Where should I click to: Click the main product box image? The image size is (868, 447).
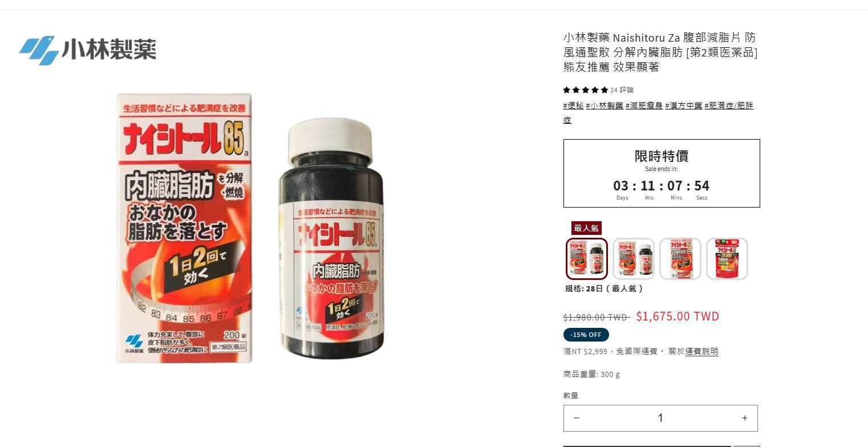pos(184,228)
